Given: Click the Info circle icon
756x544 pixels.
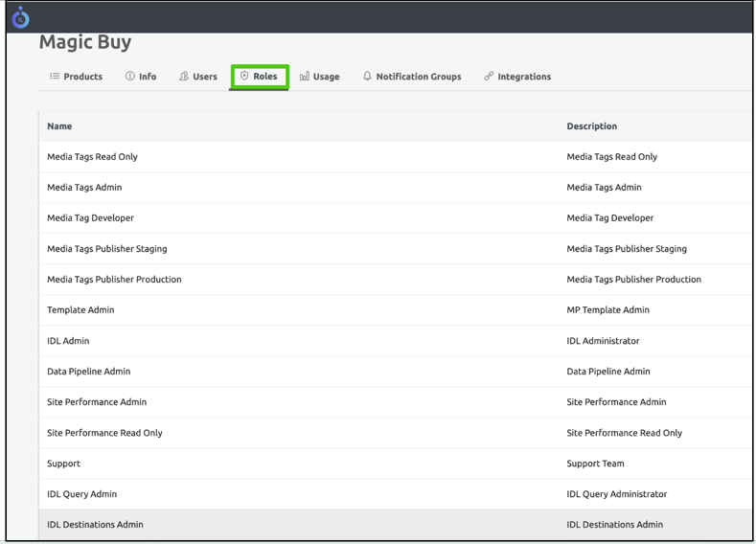Looking at the screenshot, I should [x=130, y=77].
